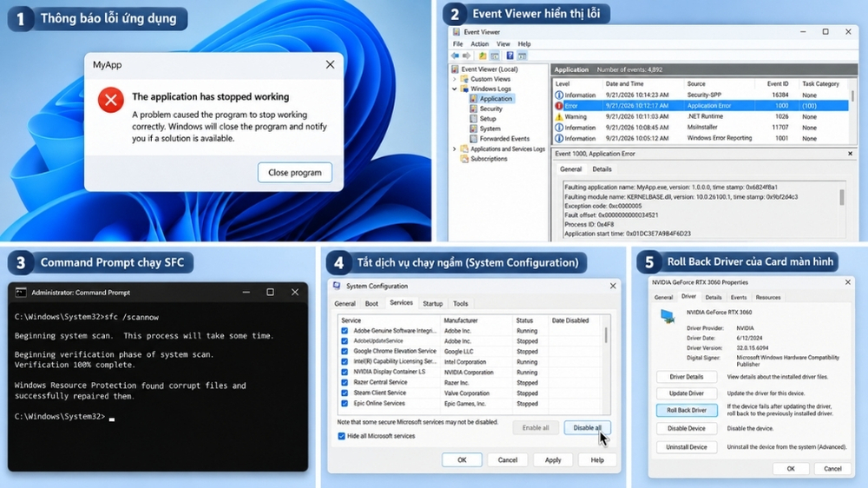Click the Disable Device button
The height and width of the screenshot is (488, 868).
pyautogui.click(x=687, y=428)
